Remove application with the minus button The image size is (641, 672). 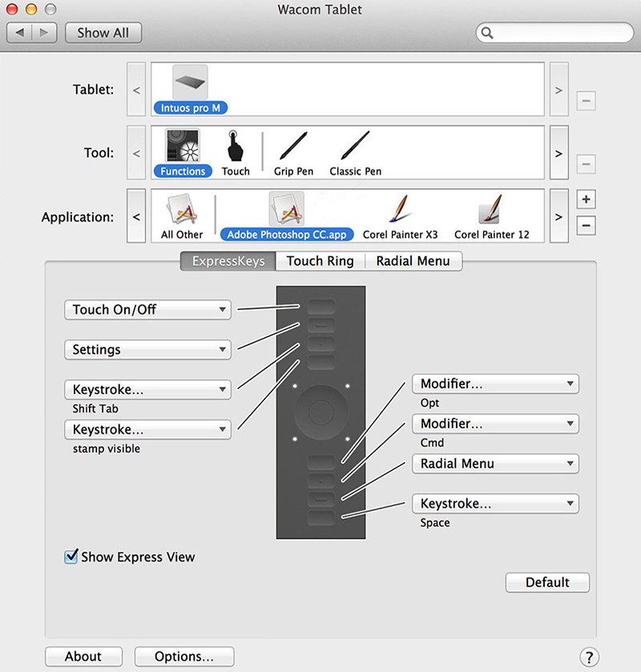[586, 225]
